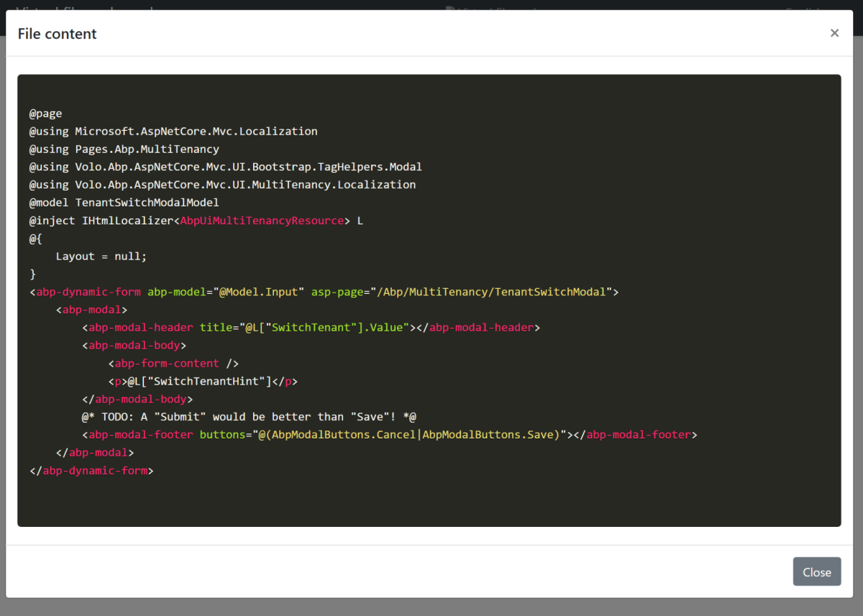
Task: Click the opening abp-modal tag
Action: point(91,310)
